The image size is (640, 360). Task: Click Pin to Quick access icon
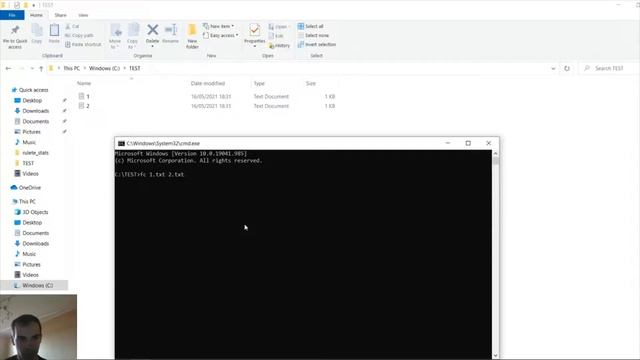[x=15, y=37]
